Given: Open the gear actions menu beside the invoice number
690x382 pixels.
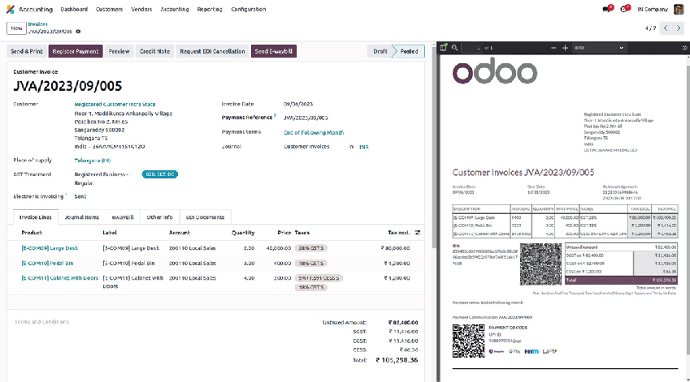Looking at the screenshot, I should click(78, 32).
